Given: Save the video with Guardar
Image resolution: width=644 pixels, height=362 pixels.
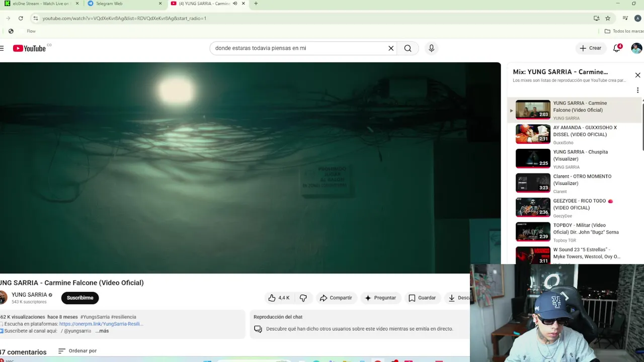Looking at the screenshot, I should pos(422,298).
